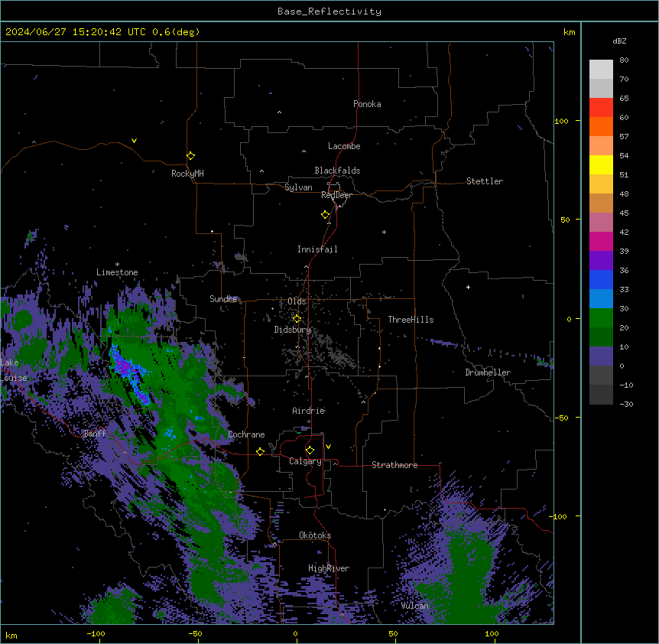The image size is (659, 644).
Task: Click the RedDeer city label
Action: click(336, 195)
